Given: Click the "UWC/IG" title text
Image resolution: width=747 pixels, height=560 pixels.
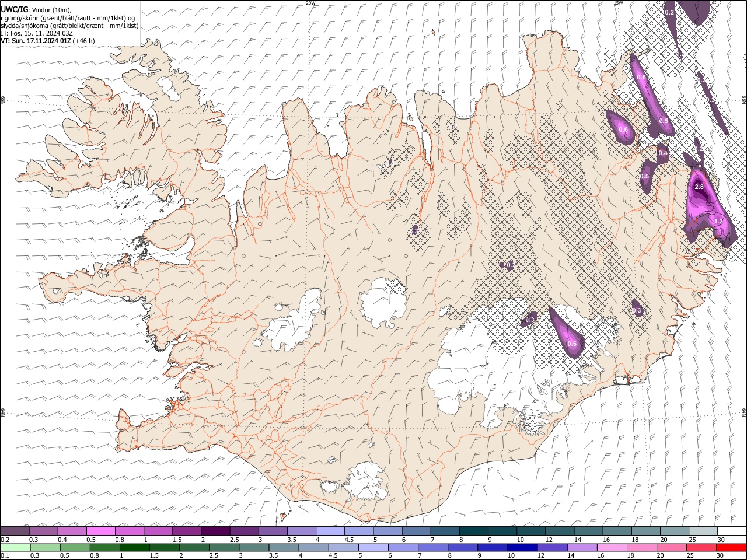Looking at the screenshot, I should pos(14,10).
